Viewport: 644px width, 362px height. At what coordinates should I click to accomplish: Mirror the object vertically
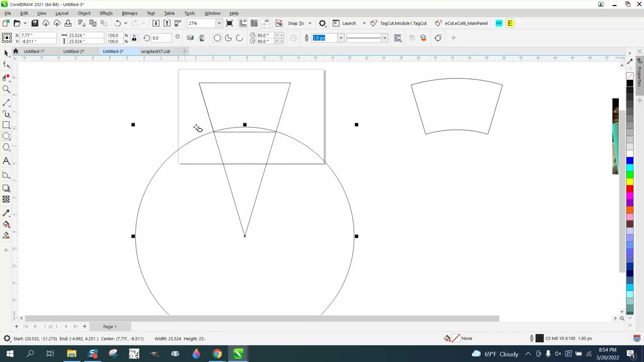click(x=202, y=38)
